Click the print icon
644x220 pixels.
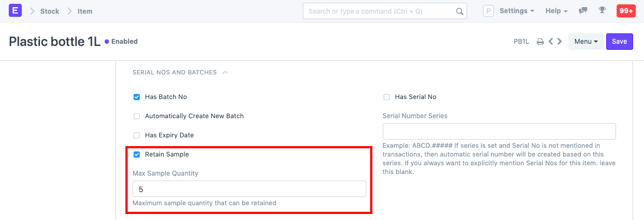coord(540,42)
